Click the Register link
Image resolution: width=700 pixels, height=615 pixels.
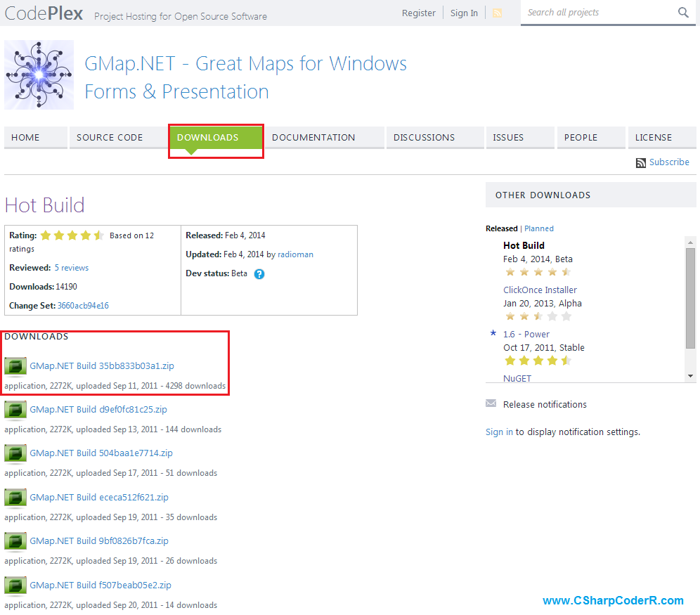coord(418,13)
